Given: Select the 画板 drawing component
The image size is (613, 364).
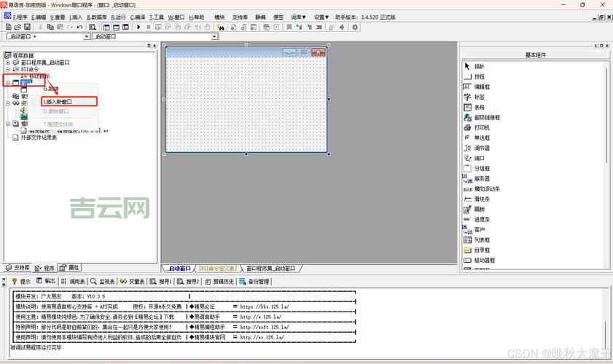Looking at the screenshot, I should point(479,209).
